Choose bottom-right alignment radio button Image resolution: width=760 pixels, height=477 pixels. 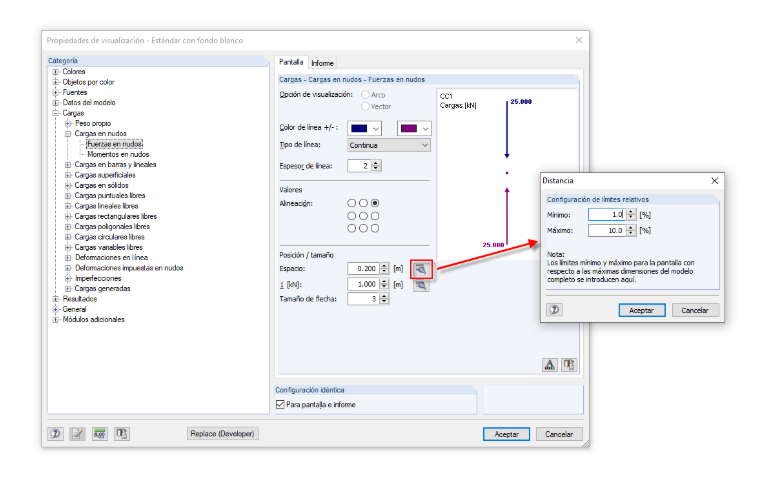coord(375,228)
